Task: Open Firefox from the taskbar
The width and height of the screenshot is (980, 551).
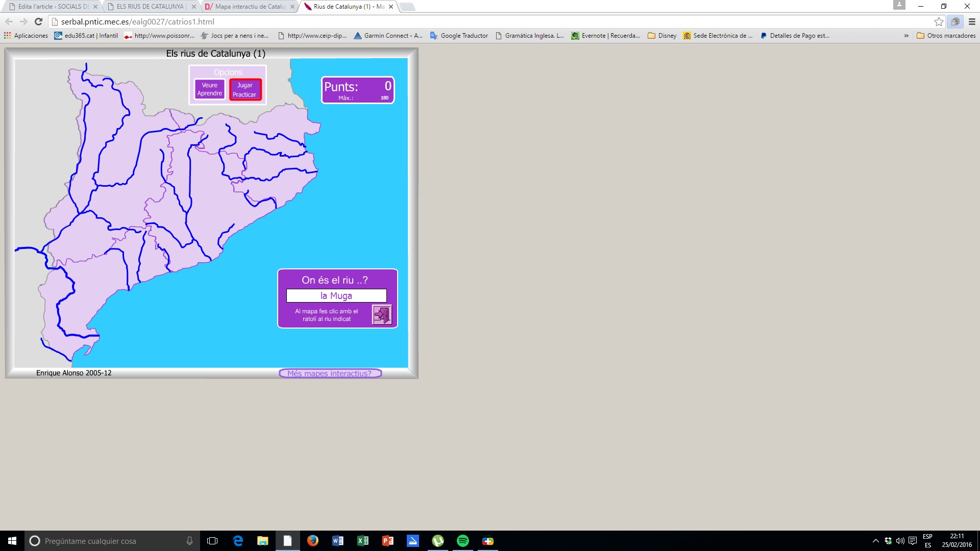Action: (312, 541)
